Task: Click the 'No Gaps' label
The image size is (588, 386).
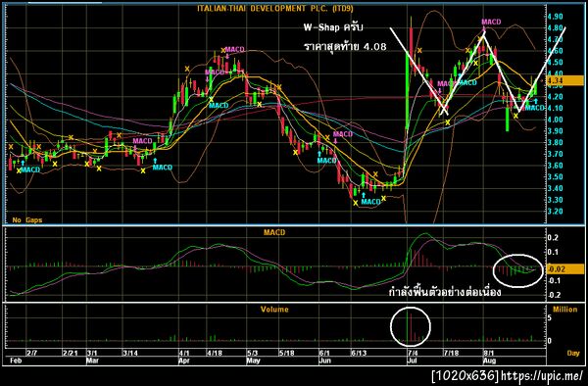Action: click(27, 220)
